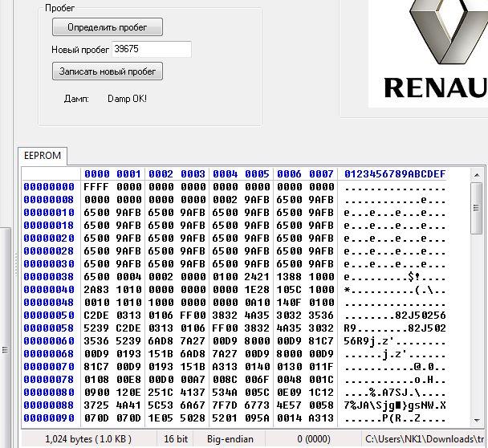
Task: Select the EEPROM tab
Action: pyautogui.click(x=43, y=155)
